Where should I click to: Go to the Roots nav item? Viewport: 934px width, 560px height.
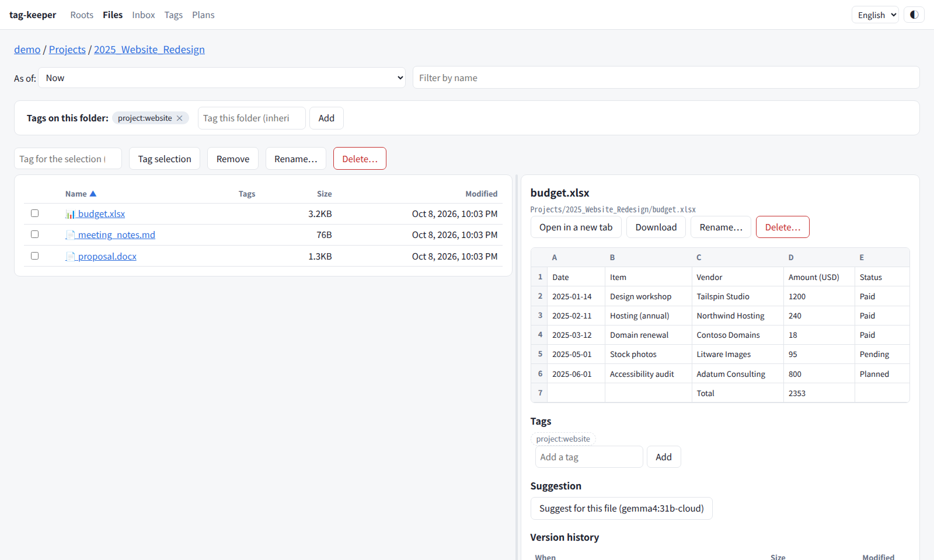tap(82, 15)
